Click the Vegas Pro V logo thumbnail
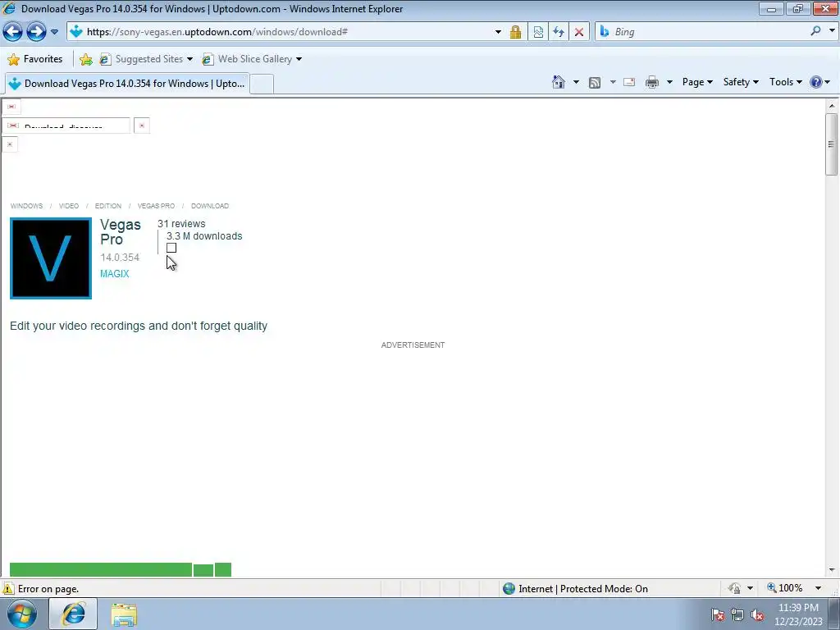 [51, 258]
